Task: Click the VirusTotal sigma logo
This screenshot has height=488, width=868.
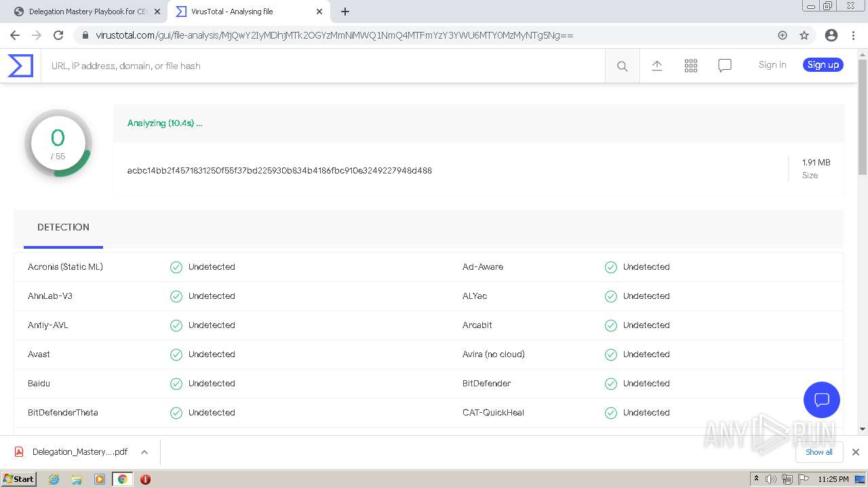Action: (20, 66)
